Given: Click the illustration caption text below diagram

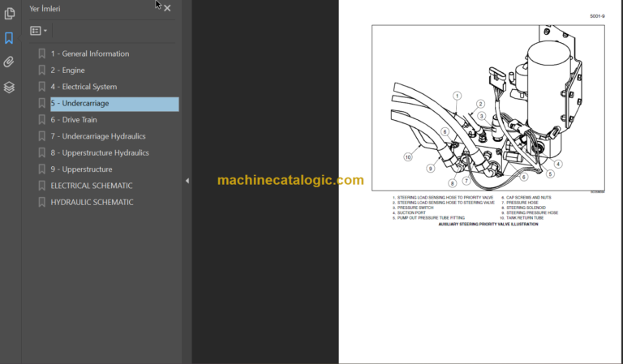Looking at the screenshot, I should coord(488,225).
